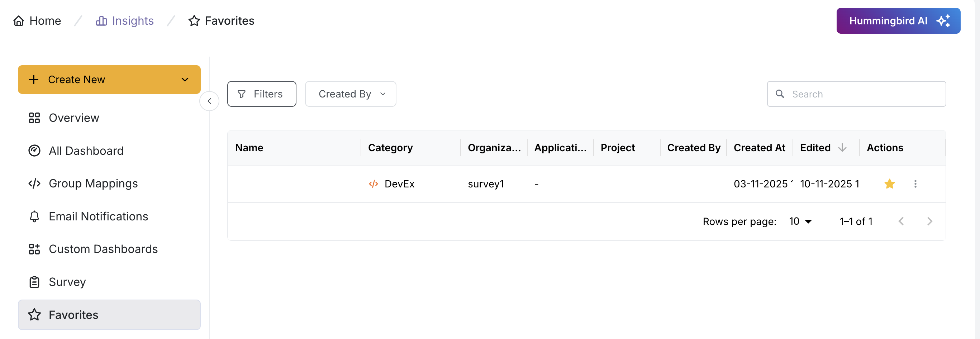Viewport: 980px width, 339px height.
Task: Collapse the sidebar with chevron button
Action: [209, 101]
